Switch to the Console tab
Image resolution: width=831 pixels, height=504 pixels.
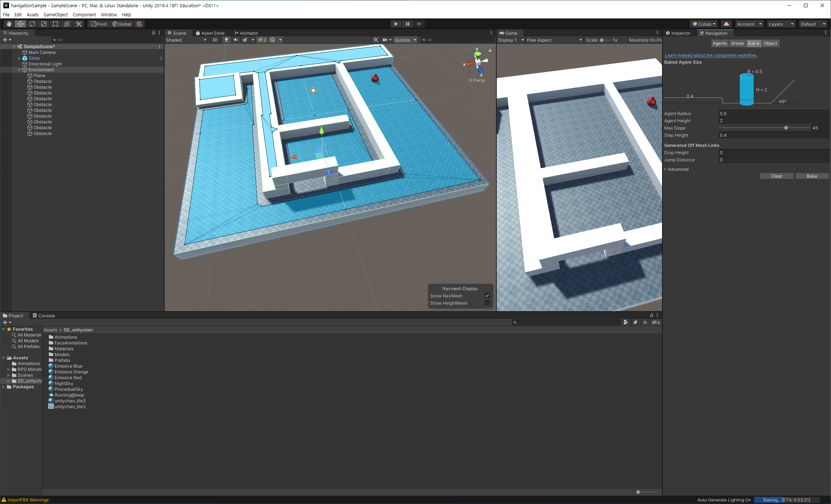(x=44, y=315)
